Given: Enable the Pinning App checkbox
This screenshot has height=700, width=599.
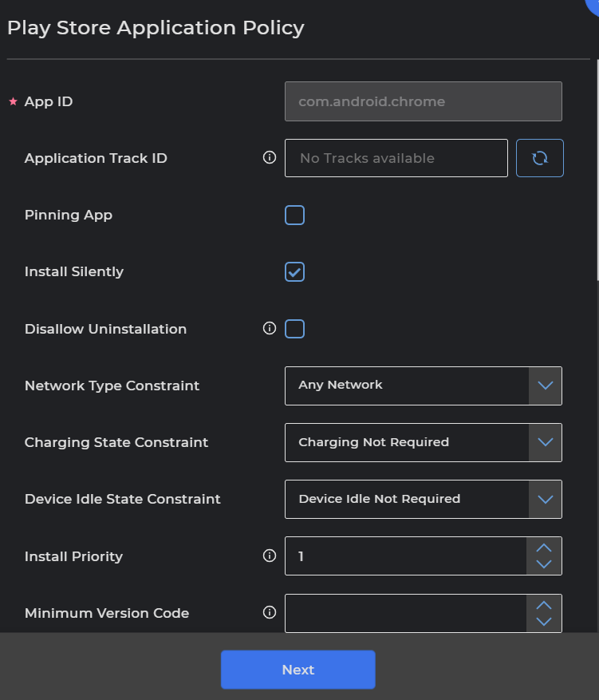Looking at the screenshot, I should (x=294, y=215).
